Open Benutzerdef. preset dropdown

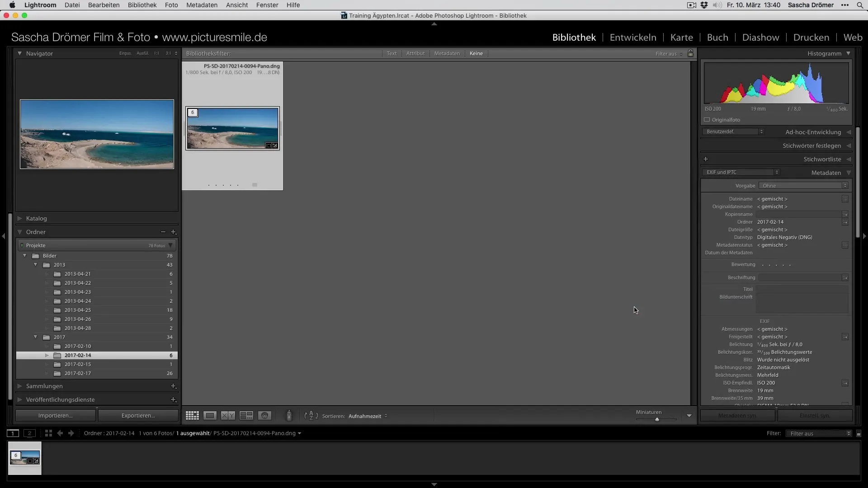733,131
